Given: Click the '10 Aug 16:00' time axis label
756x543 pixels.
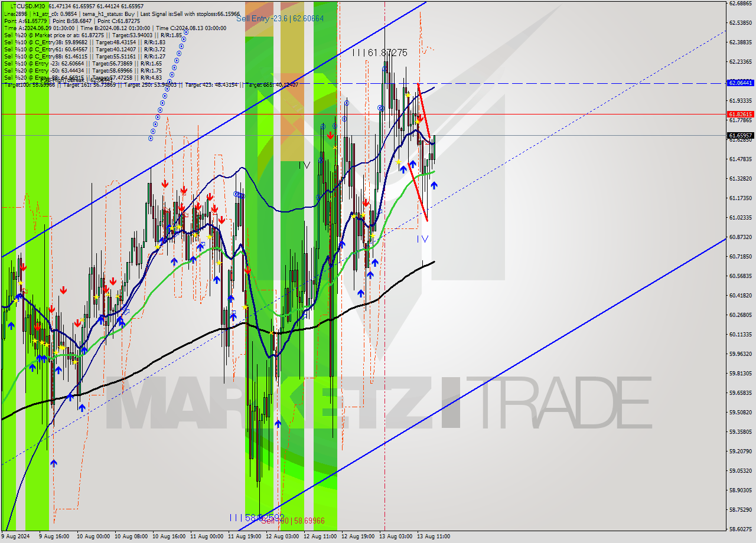Looking at the screenshot, I should 169,537.
